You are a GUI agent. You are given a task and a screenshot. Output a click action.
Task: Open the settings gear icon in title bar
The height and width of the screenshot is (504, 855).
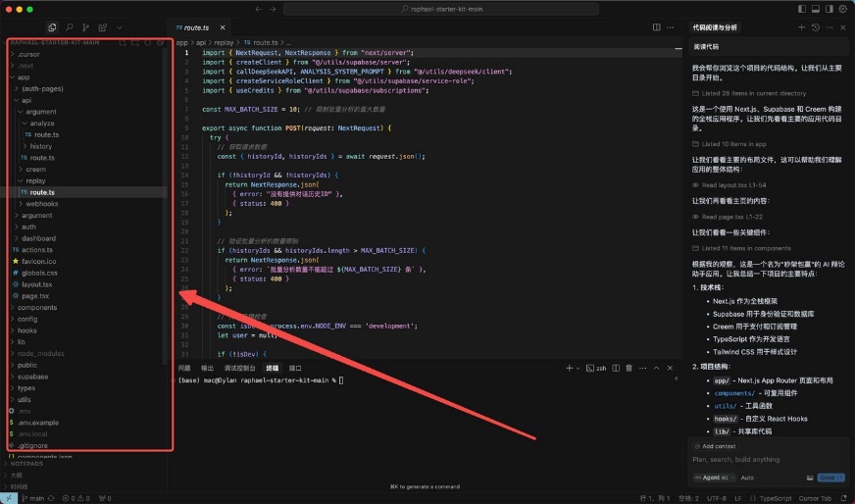pos(843,9)
